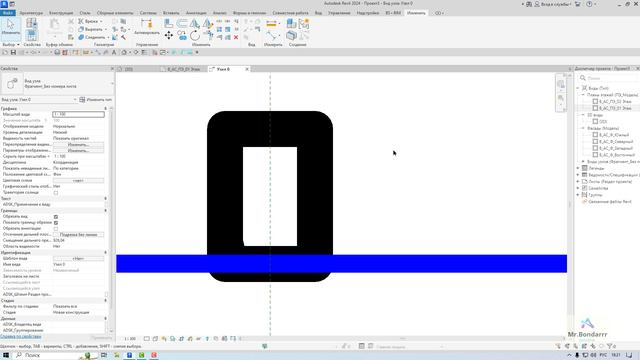Click Изменить button for Параметры отображения
This screenshot has width=640, height=360.
pos(78,151)
